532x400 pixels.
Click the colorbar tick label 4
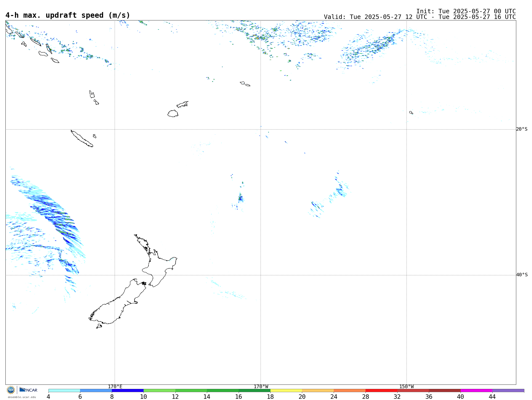[49, 397]
